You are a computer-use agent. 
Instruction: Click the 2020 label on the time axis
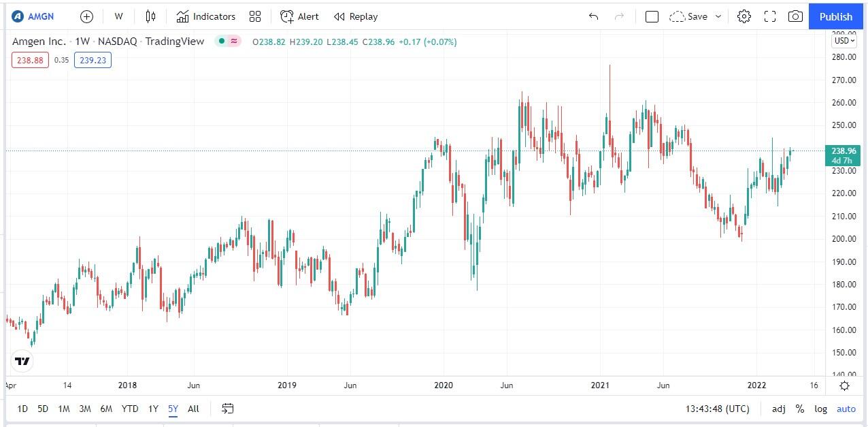pyautogui.click(x=444, y=385)
